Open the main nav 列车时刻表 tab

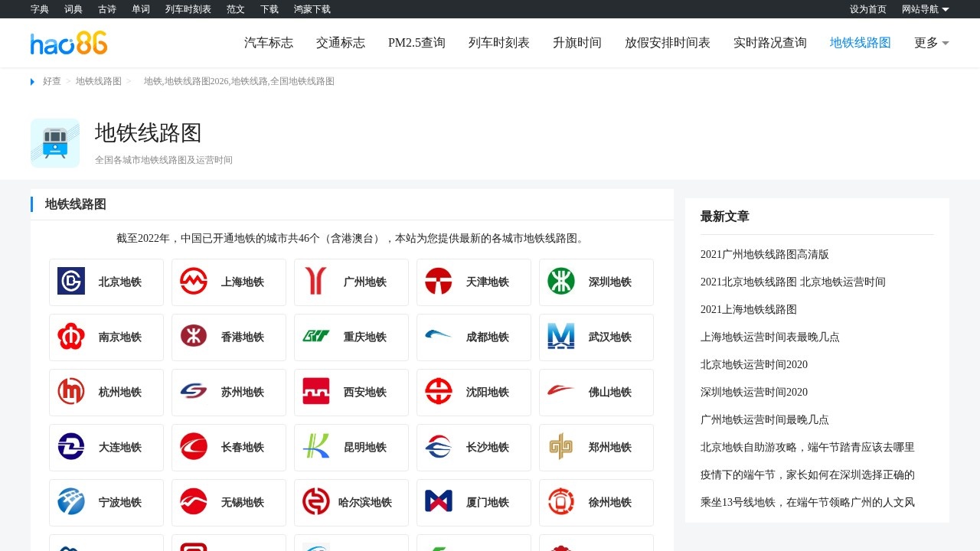(x=499, y=43)
